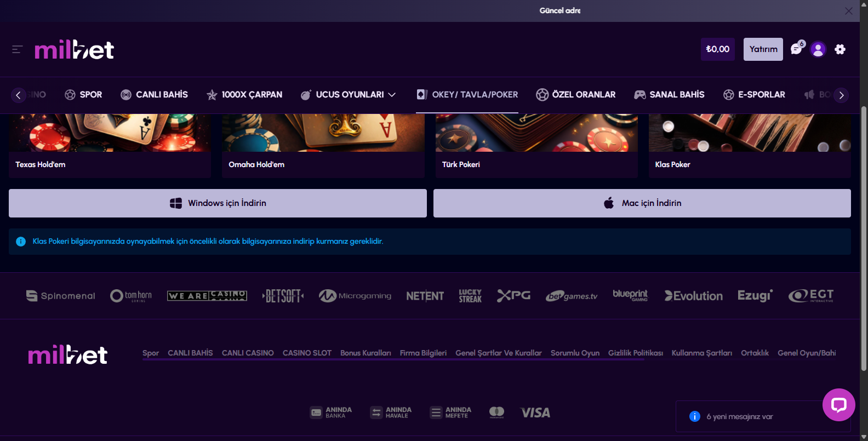
Task: Click the gamepad icon beside SANAL BAHİS
Action: tap(639, 95)
